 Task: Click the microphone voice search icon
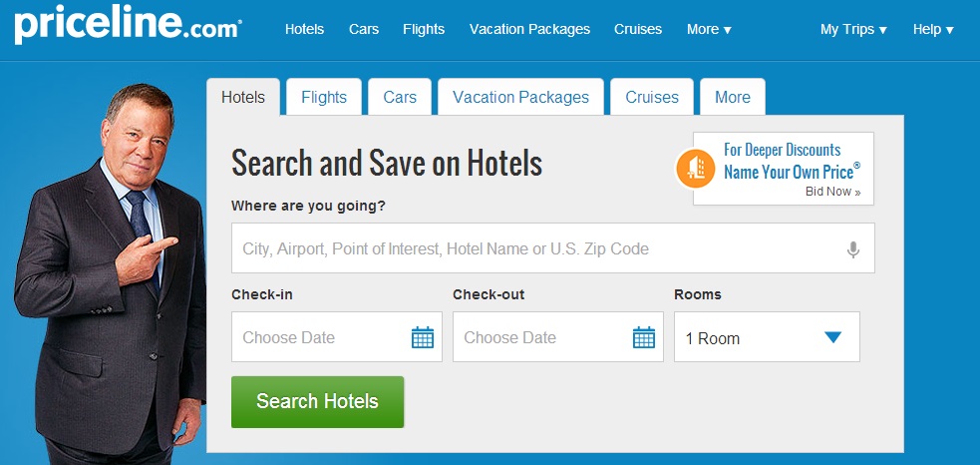click(852, 249)
